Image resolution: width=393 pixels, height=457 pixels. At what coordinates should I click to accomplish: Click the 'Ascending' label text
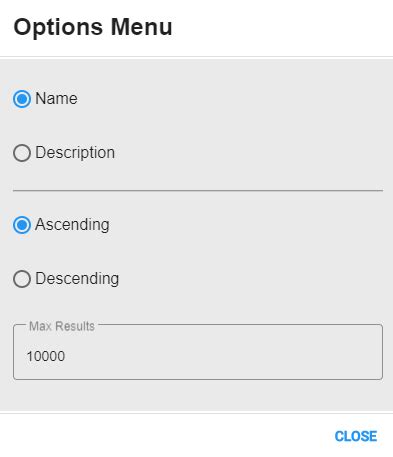pyautogui.click(x=72, y=225)
